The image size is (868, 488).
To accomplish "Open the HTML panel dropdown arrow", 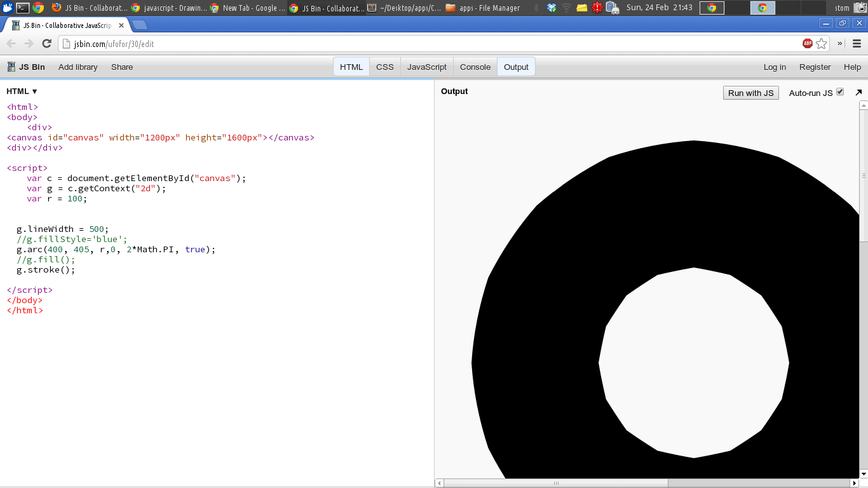I will 34,91.
